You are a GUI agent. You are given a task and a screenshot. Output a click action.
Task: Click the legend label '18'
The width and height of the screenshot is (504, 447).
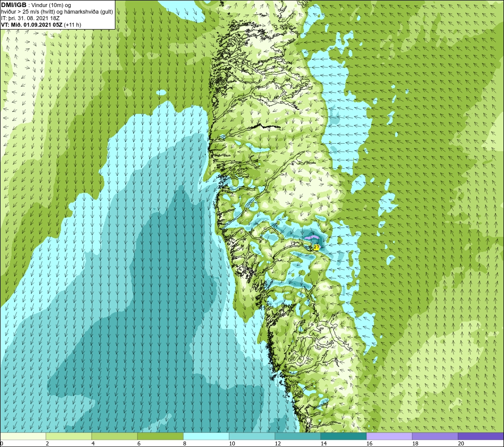click(x=415, y=444)
